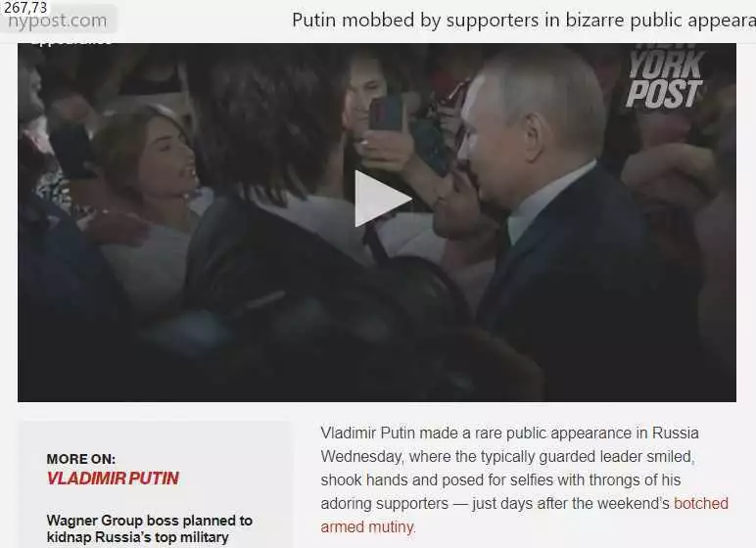Click the raised phone in the video frame

pyautogui.click(x=386, y=114)
